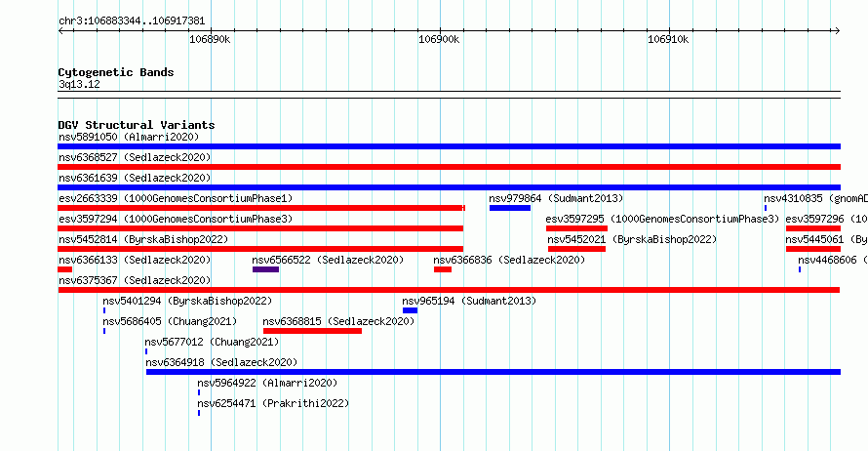Screen dimensions: 868x451
Task: Click the nsv5445061 variant label
Action: point(826,239)
